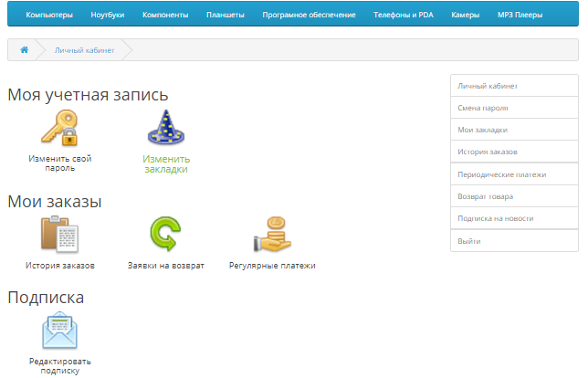Go to home via breadcrumb house icon
Image resolution: width=588 pixels, height=378 pixels.
25,49
